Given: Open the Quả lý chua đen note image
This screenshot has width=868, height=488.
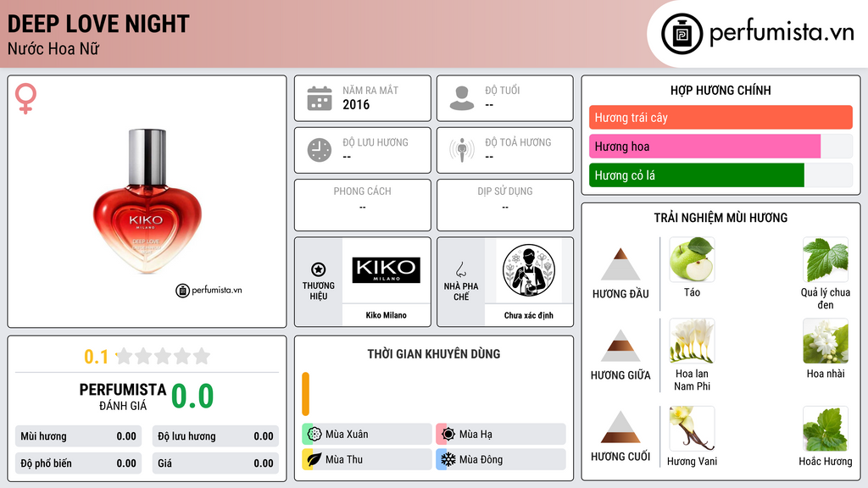Looking at the screenshot, I should 826,259.
